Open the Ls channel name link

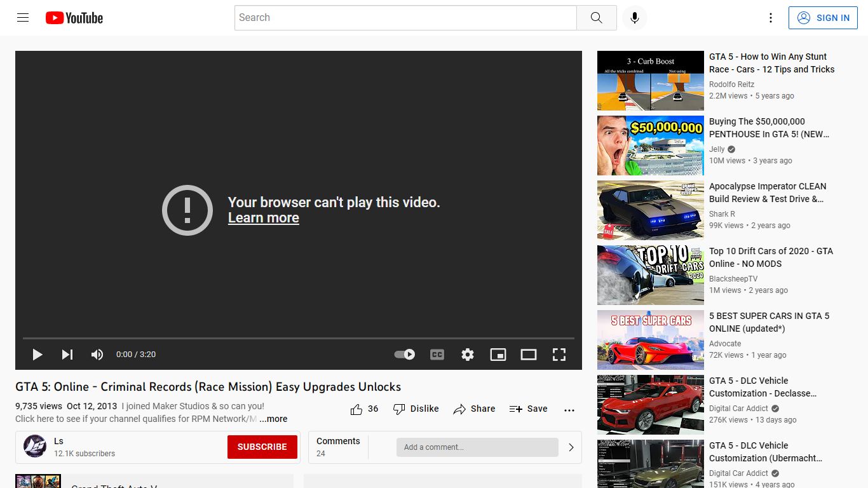(x=58, y=441)
